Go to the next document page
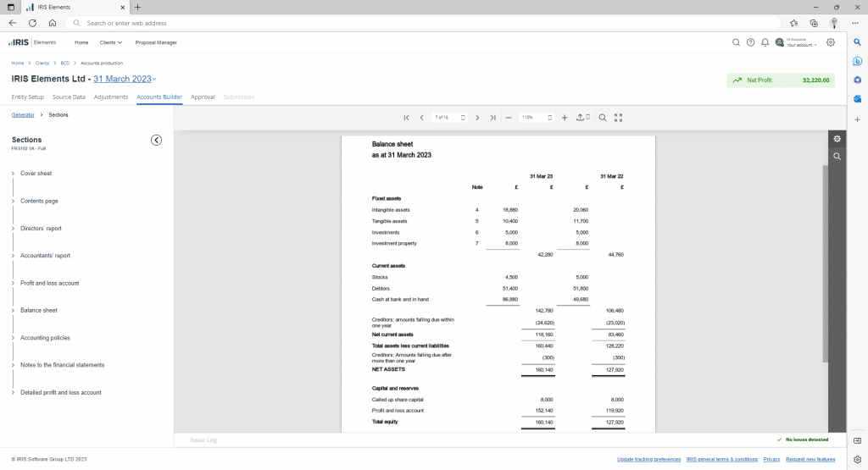 point(477,118)
